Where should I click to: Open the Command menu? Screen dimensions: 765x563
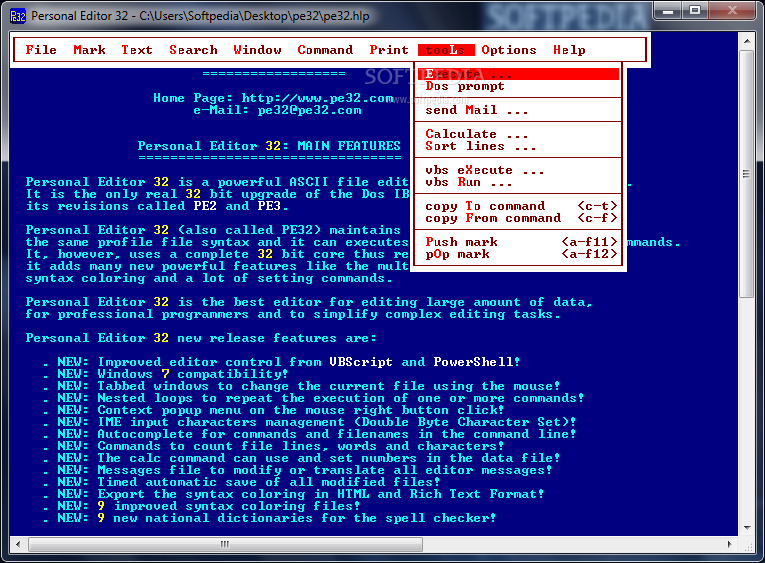pos(325,50)
